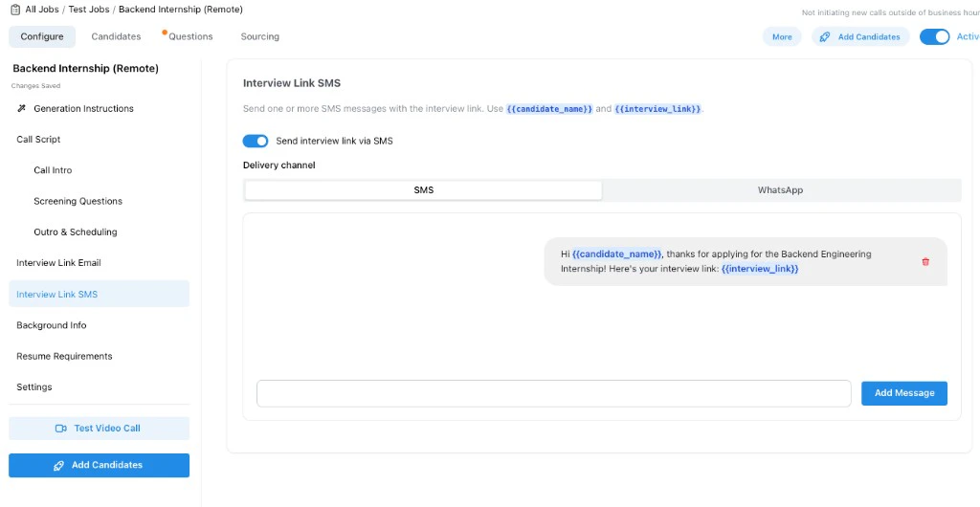The width and height of the screenshot is (980, 507).
Task: Select Interview Link SMS in sidebar
Action: [99, 294]
